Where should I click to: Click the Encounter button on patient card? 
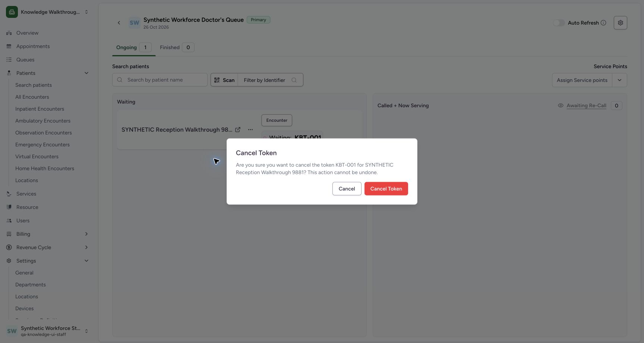(x=277, y=120)
